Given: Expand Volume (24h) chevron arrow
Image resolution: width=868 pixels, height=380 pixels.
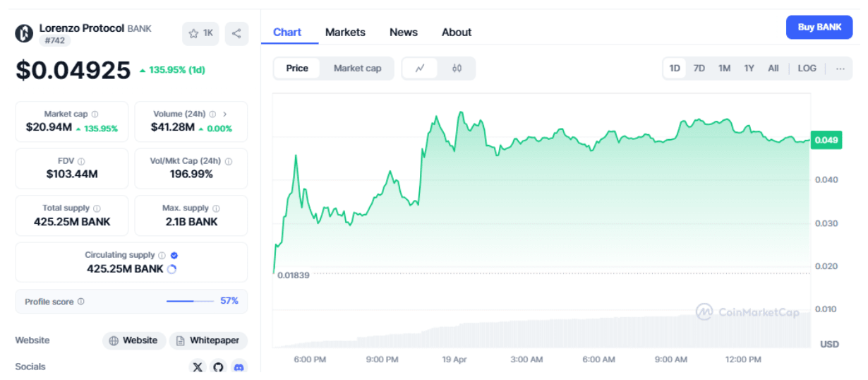Looking at the screenshot, I should (x=225, y=114).
